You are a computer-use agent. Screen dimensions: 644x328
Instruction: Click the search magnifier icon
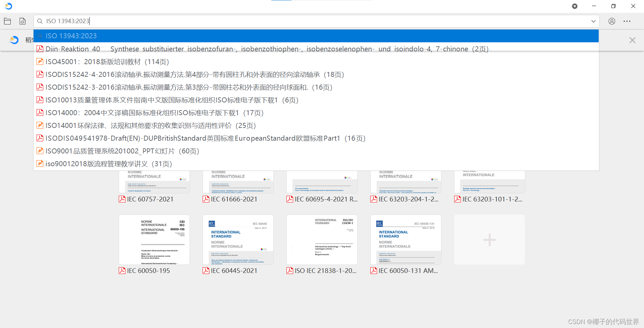[x=40, y=21]
